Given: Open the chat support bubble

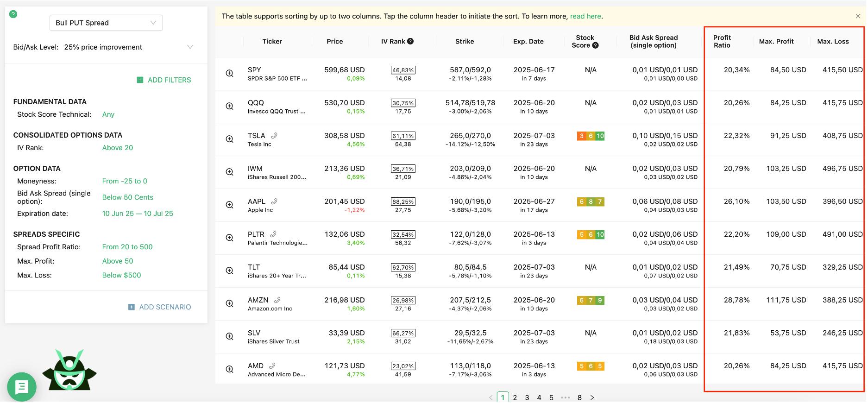Looking at the screenshot, I should point(22,387).
